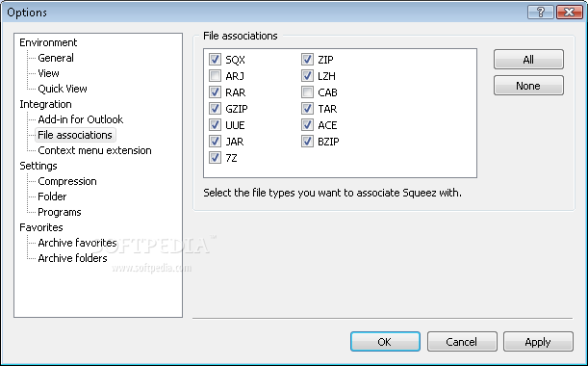Toggle the GZIP checkbox
The height and width of the screenshot is (366, 588).
tap(215, 109)
